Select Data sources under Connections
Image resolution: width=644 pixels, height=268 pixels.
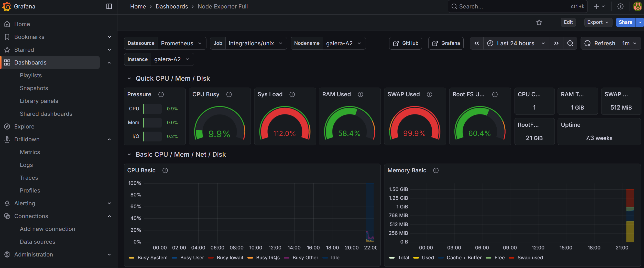37,242
